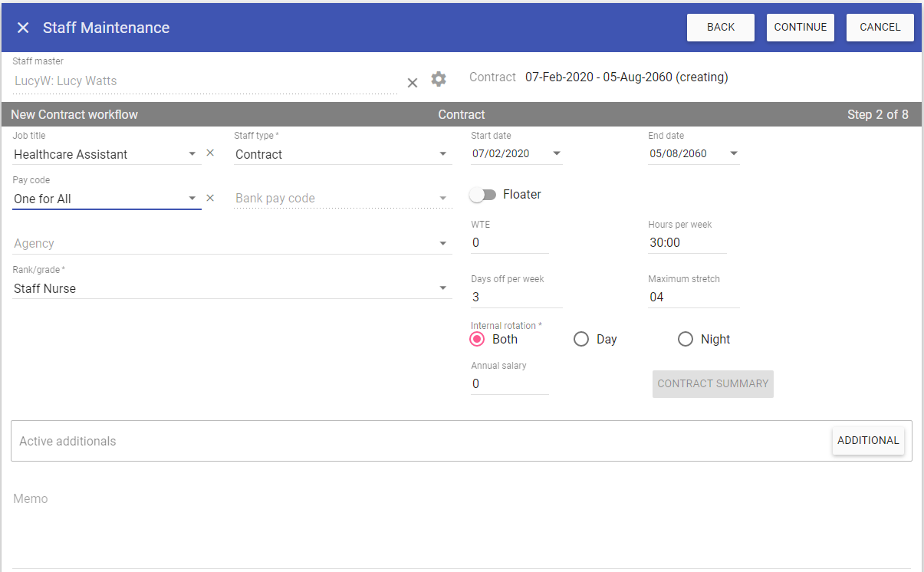The image size is (924, 572).
Task: Choose Night internal rotation
Action: 686,339
